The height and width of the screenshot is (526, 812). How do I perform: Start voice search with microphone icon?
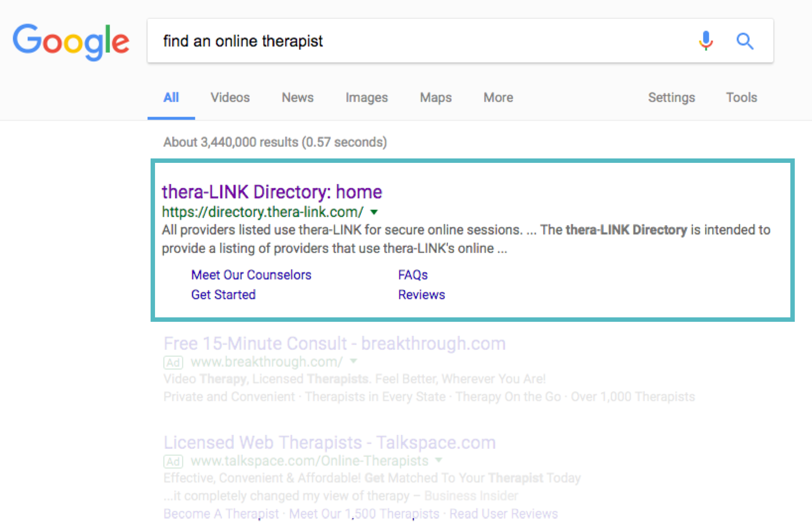[x=706, y=41]
